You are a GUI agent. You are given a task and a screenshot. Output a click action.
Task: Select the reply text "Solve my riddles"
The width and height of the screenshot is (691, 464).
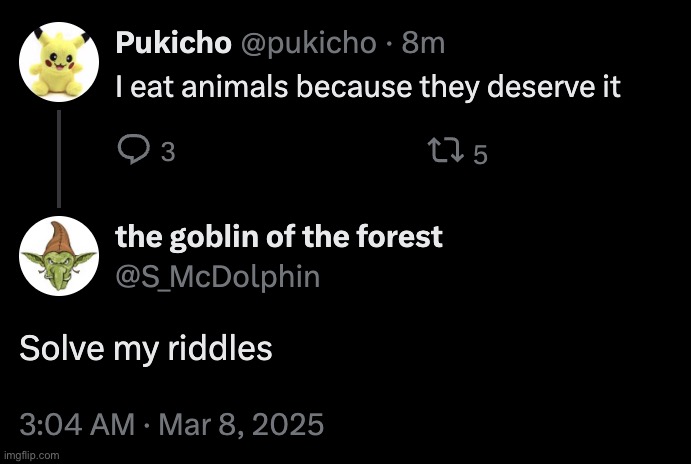pyautogui.click(x=146, y=348)
